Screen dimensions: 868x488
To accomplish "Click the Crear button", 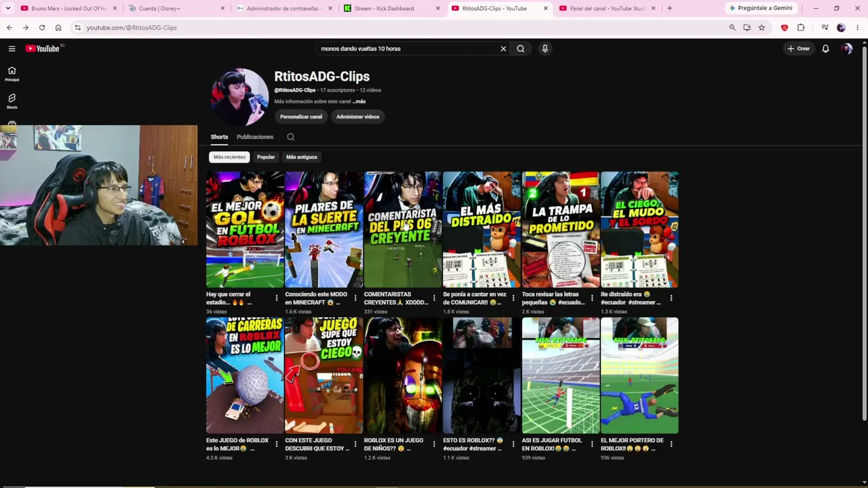I will 799,49.
